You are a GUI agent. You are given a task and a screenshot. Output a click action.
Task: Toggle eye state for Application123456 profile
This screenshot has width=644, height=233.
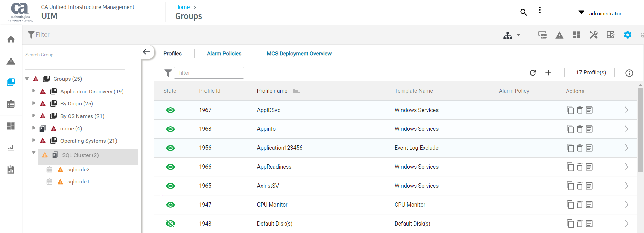coord(171,148)
